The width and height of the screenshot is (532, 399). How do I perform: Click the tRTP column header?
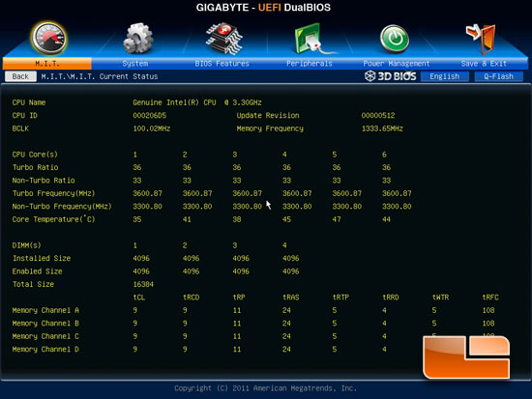340,298
